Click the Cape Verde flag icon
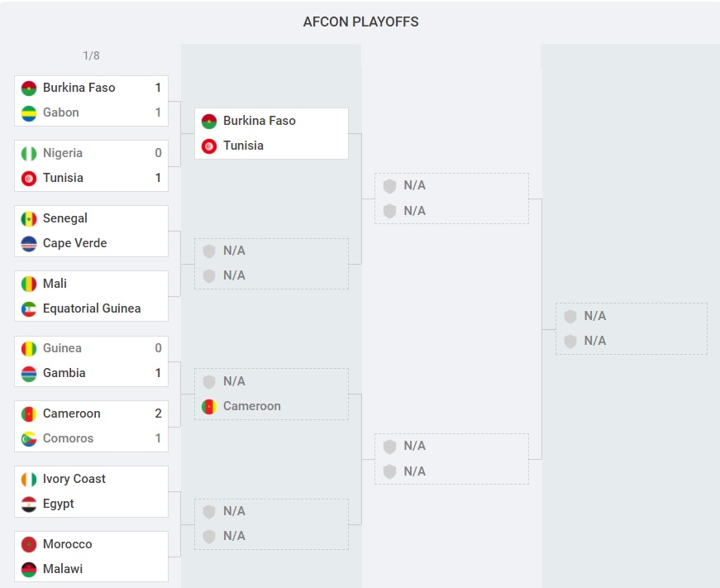720x588 pixels. (x=29, y=243)
